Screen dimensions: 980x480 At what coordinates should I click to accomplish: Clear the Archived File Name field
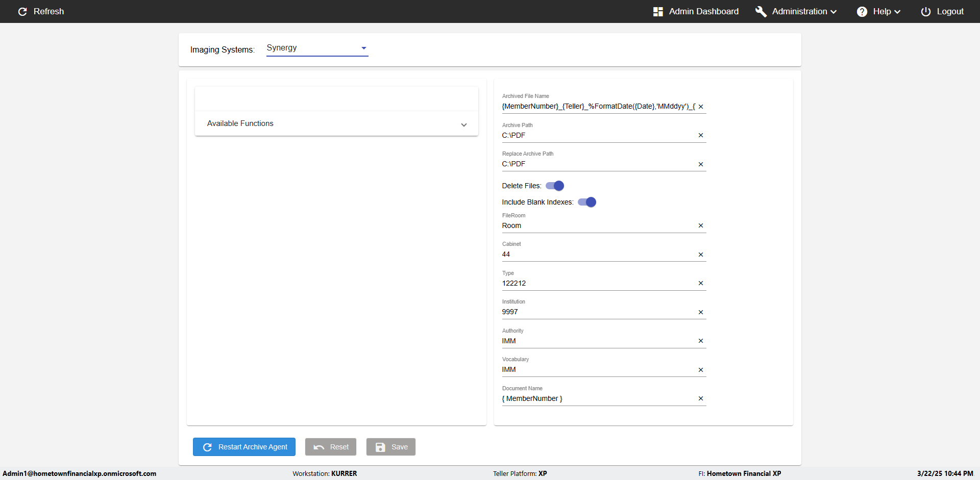point(701,107)
